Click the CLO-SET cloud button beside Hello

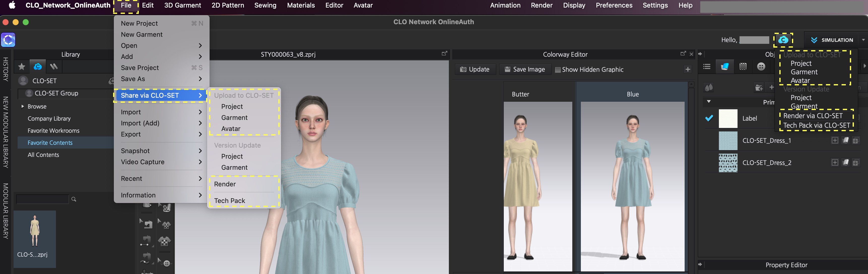pos(783,40)
